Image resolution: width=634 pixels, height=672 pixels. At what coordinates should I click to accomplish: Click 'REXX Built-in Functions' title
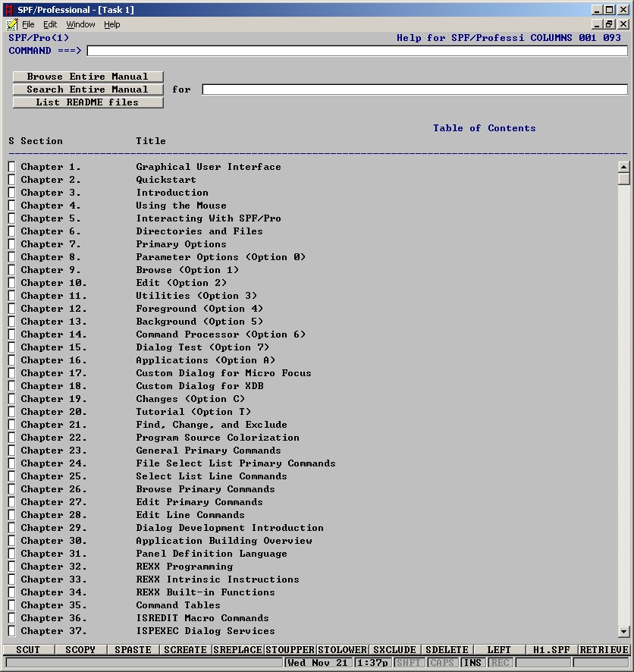[206, 592]
